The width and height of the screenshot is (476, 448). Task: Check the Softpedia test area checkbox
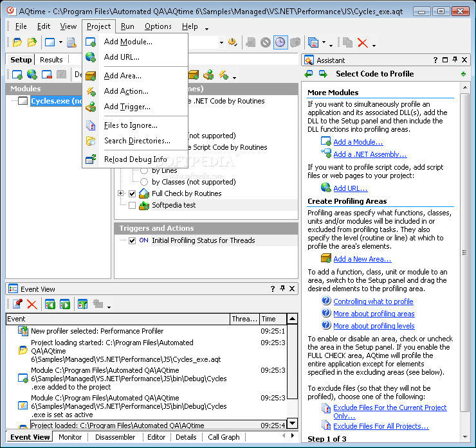tap(132, 205)
